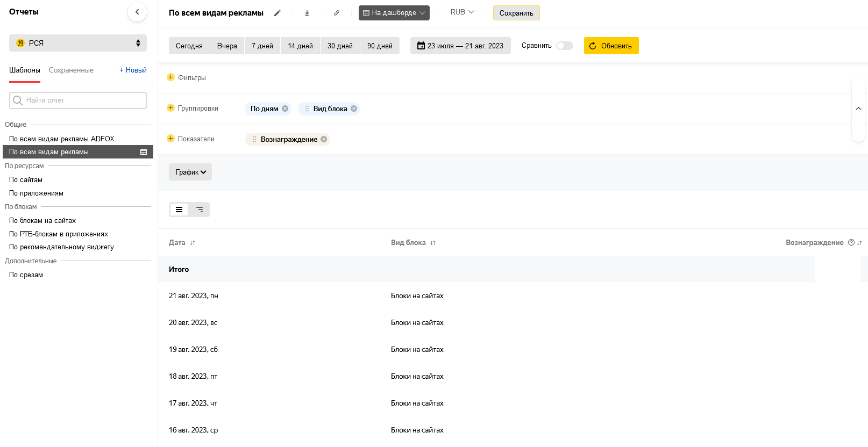Remove the 'По дням' grouping chip
This screenshot has width=868, height=447.
pos(285,109)
